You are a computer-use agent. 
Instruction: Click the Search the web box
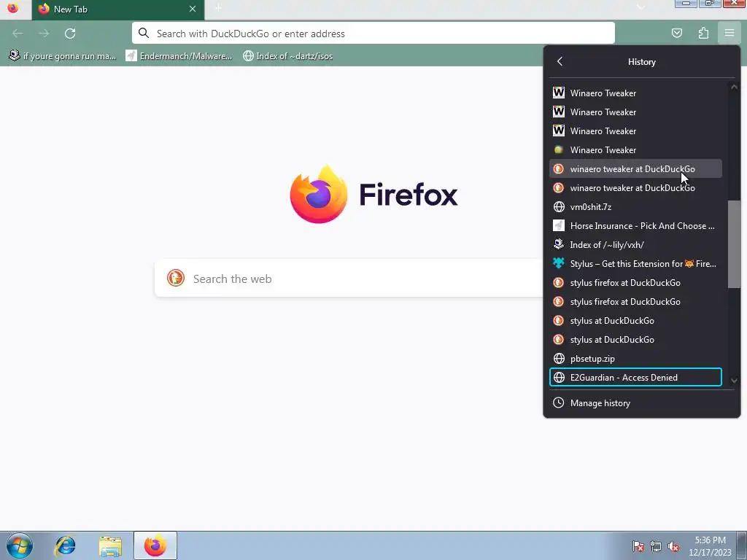[349, 279]
